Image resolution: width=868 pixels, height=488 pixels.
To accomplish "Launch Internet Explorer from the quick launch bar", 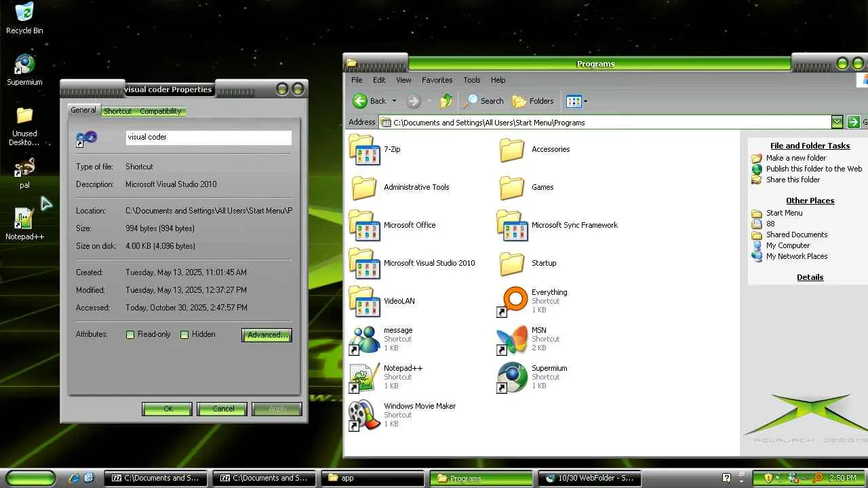I will point(74,478).
